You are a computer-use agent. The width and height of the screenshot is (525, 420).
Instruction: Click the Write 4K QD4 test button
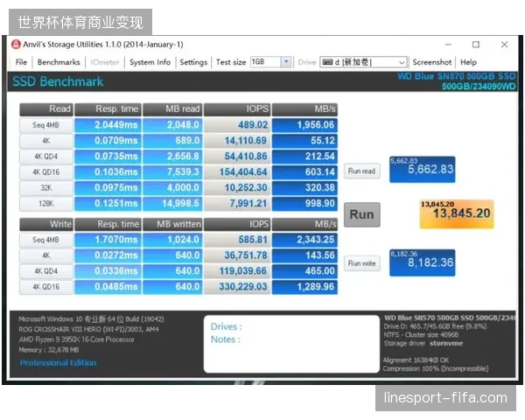(45, 271)
